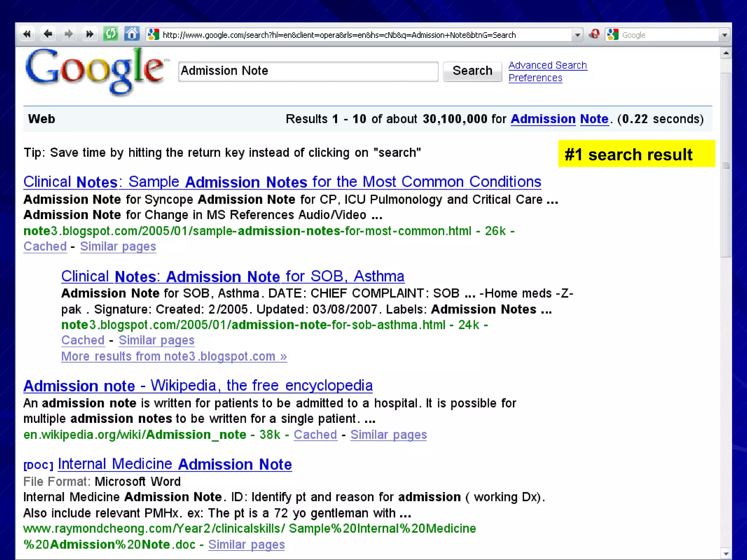
Task: Open Admission note Wikipedia result
Action: (198, 386)
